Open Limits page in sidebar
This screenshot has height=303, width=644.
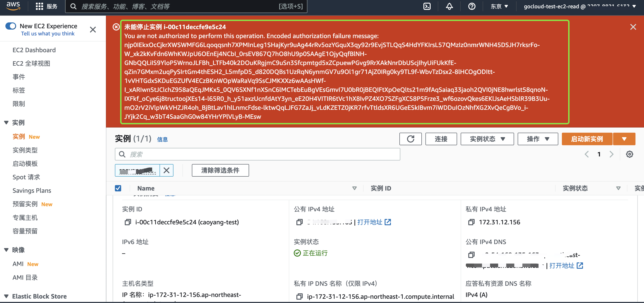click(x=19, y=104)
